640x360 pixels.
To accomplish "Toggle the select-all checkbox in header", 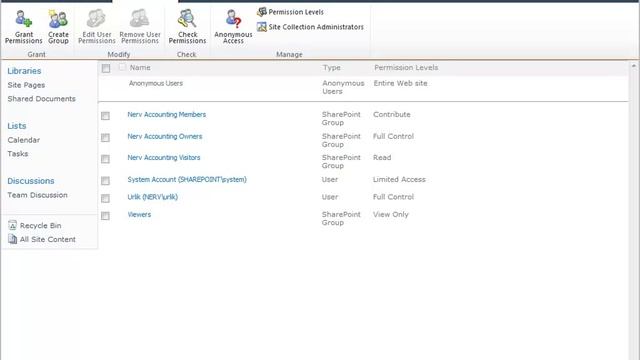I will pos(106,68).
